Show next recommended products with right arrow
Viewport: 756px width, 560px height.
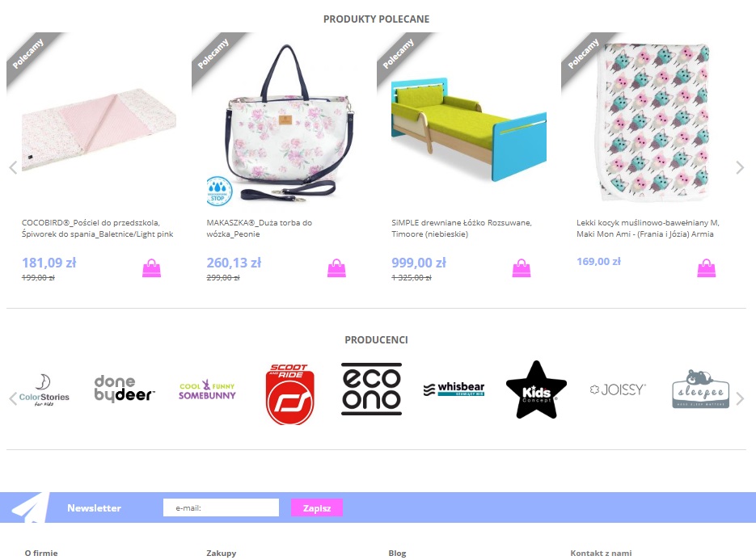click(740, 168)
